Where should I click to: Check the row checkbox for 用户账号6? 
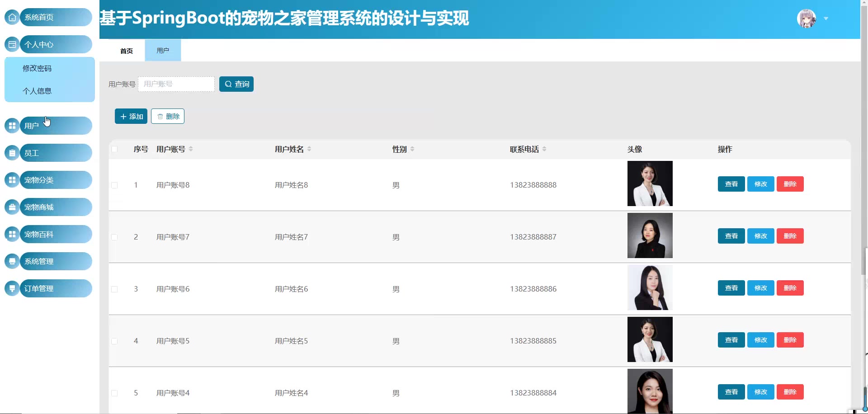pyautogui.click(x=114, y=289)
